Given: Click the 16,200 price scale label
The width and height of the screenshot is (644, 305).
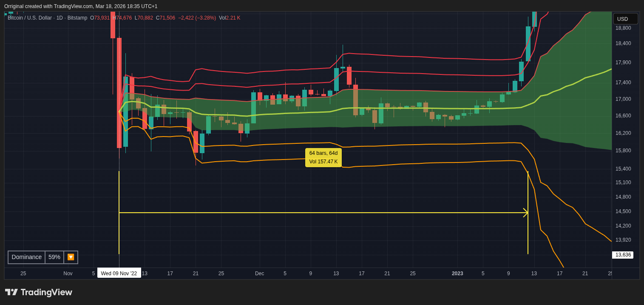Looking at the screenshot, I should coord(623,133).
